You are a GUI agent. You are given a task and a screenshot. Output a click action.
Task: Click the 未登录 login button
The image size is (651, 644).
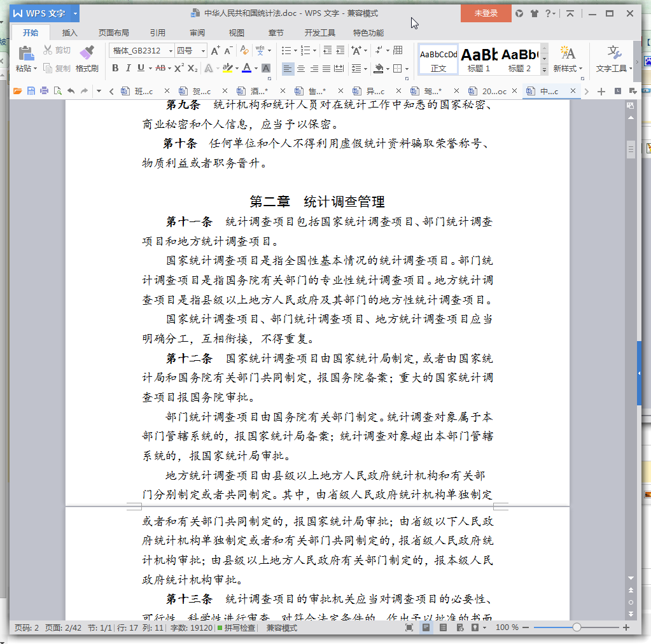[486, 13]
